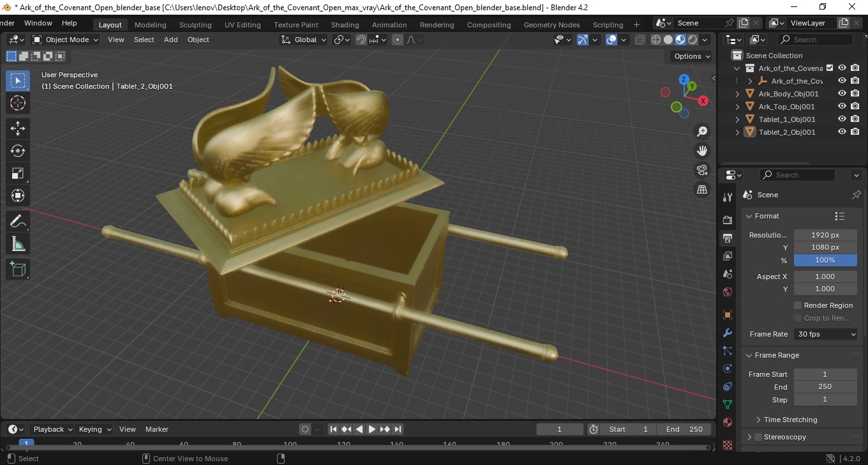Open the Shading workspace tab
The width and height of the screenshot is (868, 465).
pos(345,25)
